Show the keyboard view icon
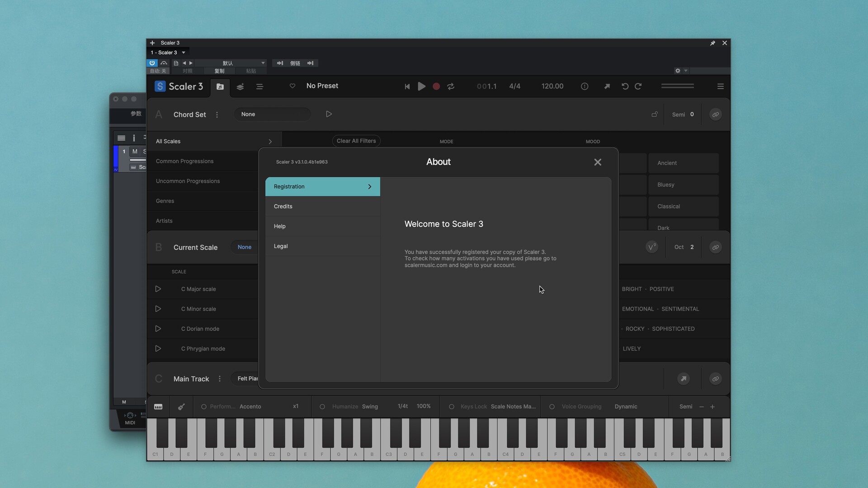868x488 pixels. (x=158, y=407)
